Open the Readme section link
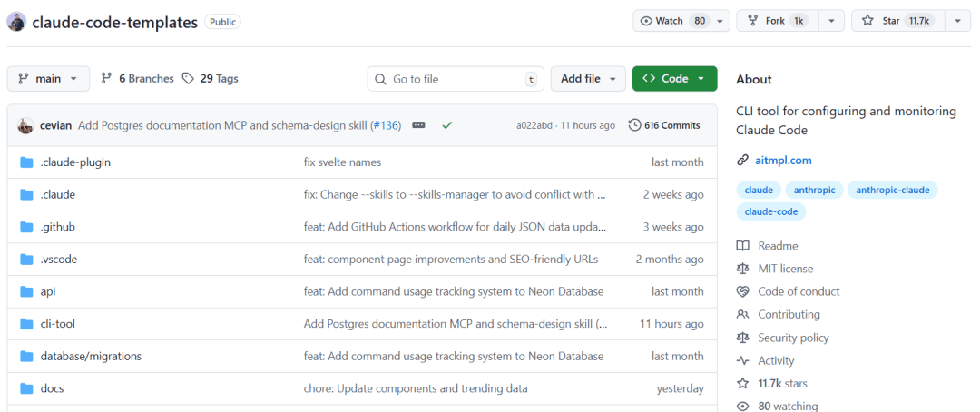The image size is (980, 412). click(x=778, y=246)
